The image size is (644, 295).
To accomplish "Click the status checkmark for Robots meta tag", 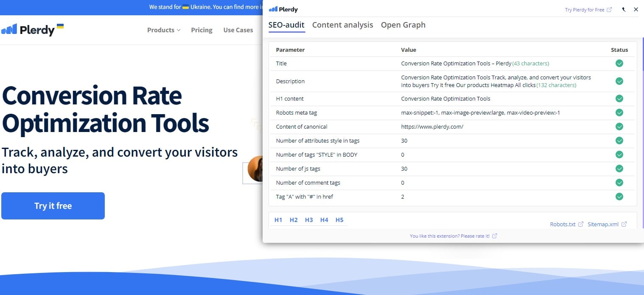I will [x=619, y=112].
